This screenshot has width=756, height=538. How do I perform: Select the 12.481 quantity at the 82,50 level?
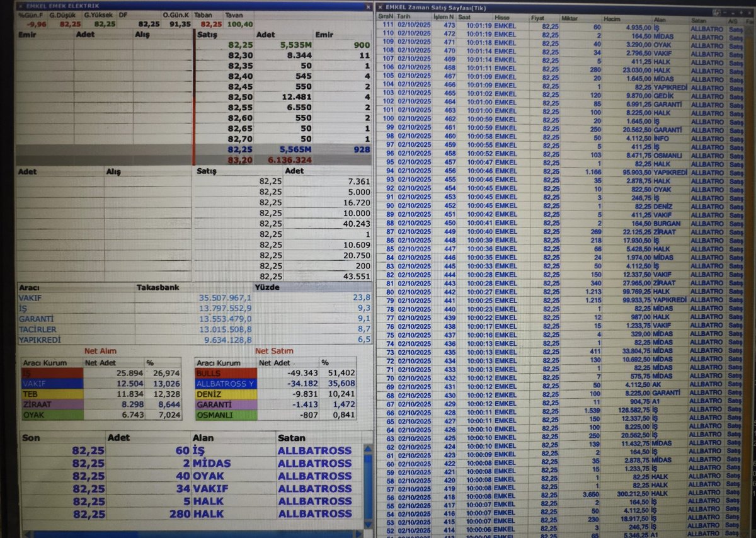click(x=297, y=97)
